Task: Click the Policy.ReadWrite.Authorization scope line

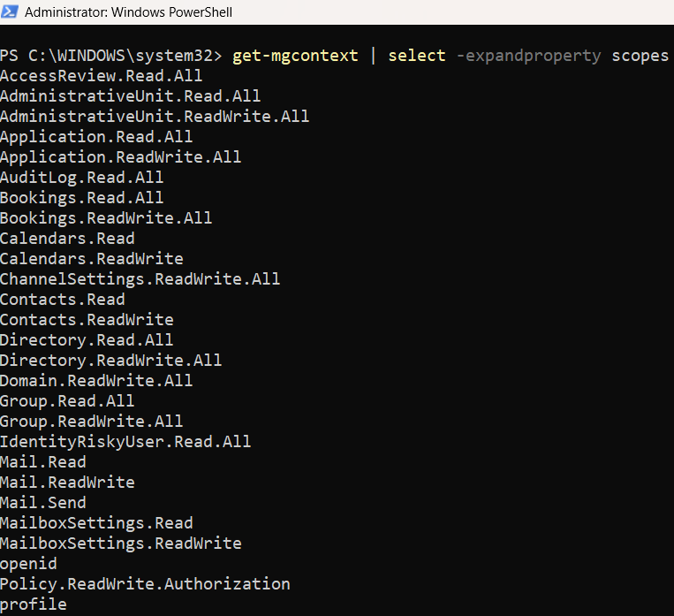Action: 145,584
